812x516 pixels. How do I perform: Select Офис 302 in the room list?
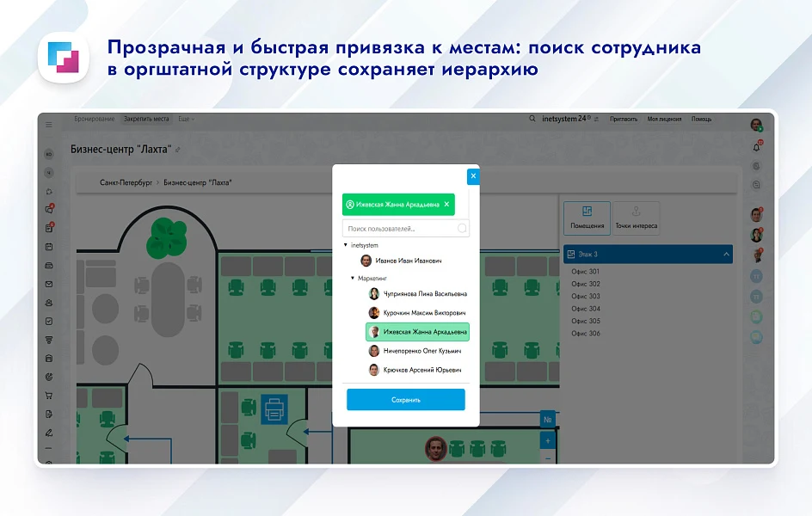(x=585, y=284)
